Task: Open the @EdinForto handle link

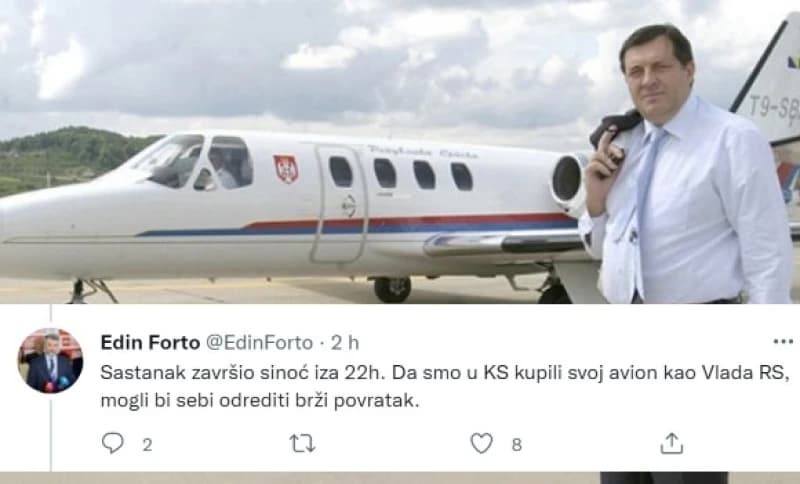Action: [259, 343]
